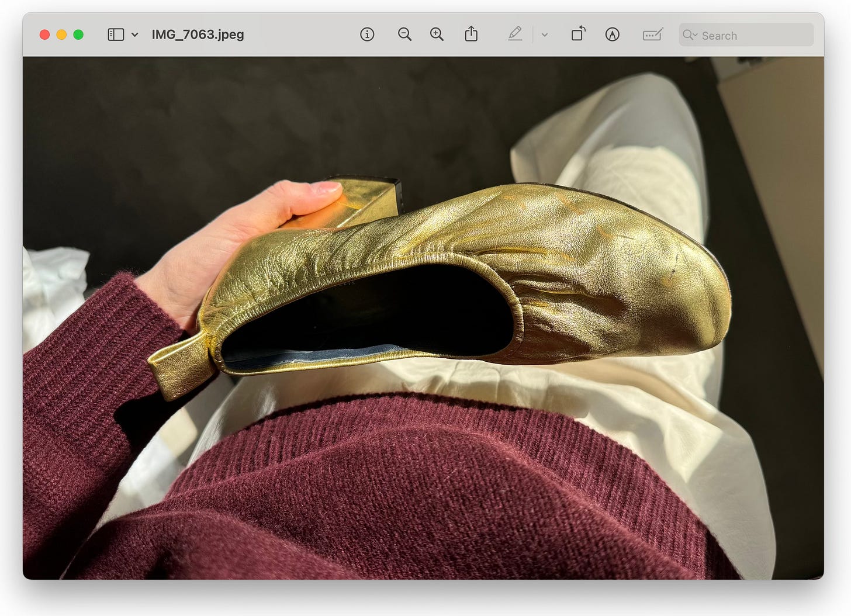Viewport: 851px width, 616px height.
Task: Select the gold shoe photo
Action: click(423, 318)
